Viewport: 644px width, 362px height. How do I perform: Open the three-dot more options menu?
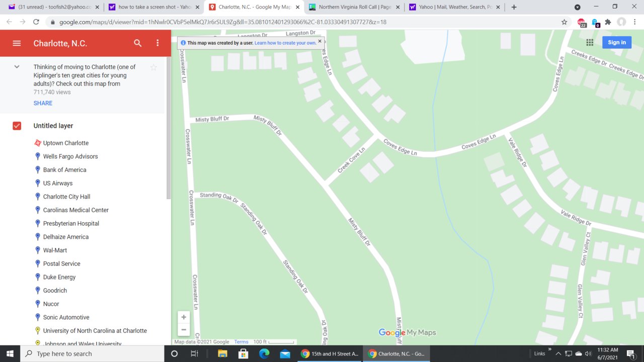[157, 43]
